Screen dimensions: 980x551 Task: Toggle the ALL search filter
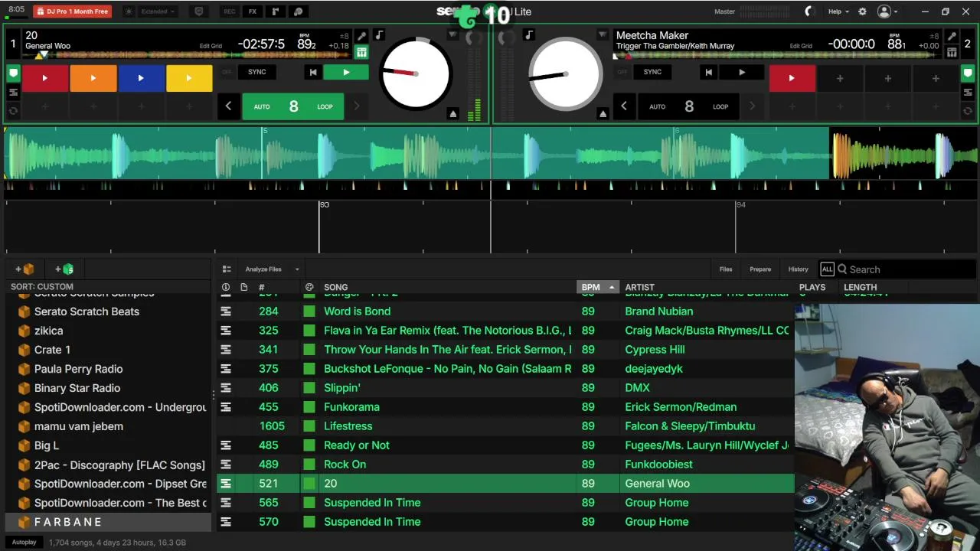(x=827, y=269)
